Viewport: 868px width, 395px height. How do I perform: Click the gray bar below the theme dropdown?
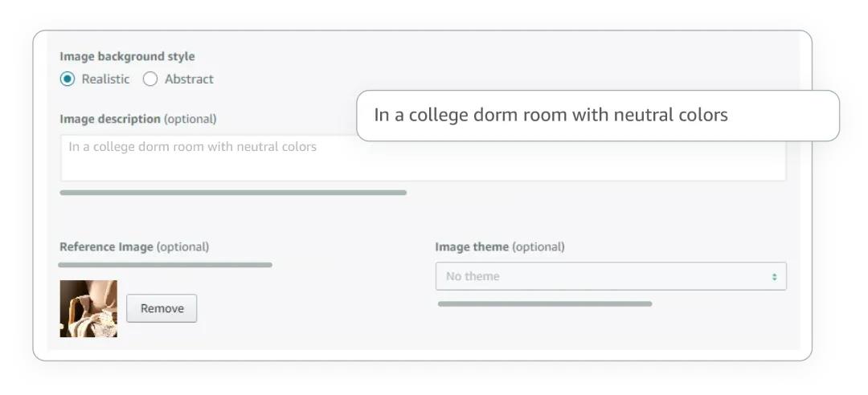(x=545, y=303)
